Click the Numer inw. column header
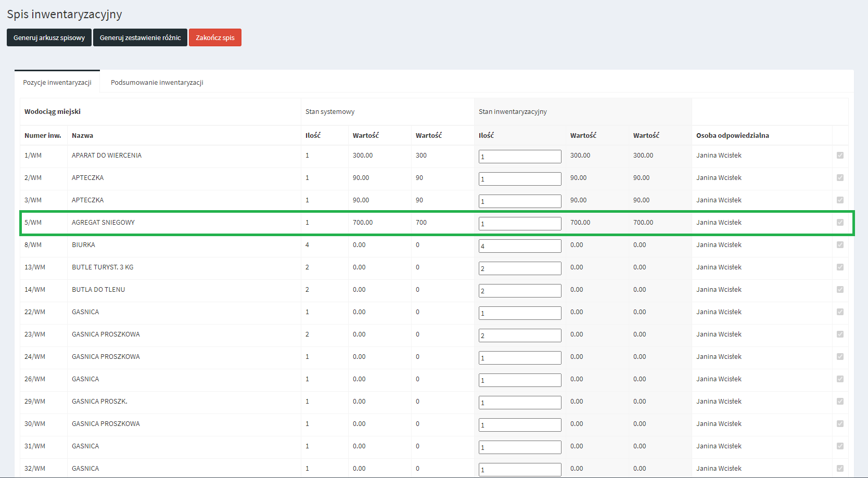Image resolution: width=868 pixels, height=478 pixels. [43, 135]
